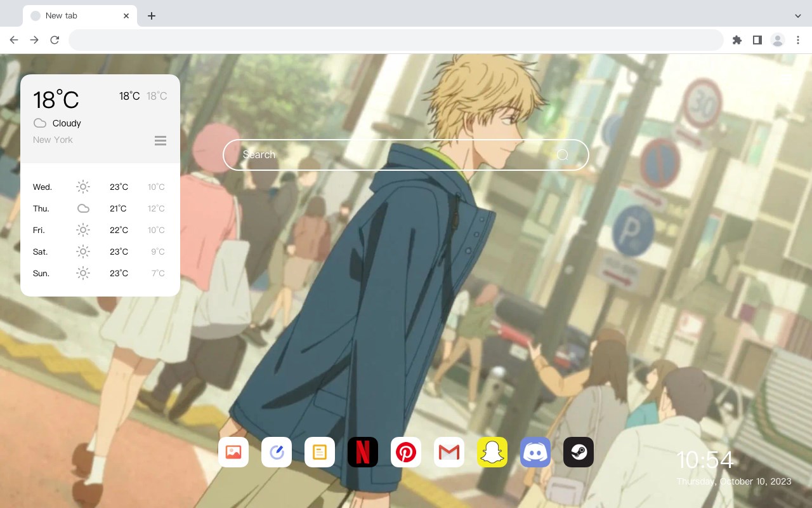Select the Wed. forecast row label
The image size is (812, 508).
tap(43, 187)
